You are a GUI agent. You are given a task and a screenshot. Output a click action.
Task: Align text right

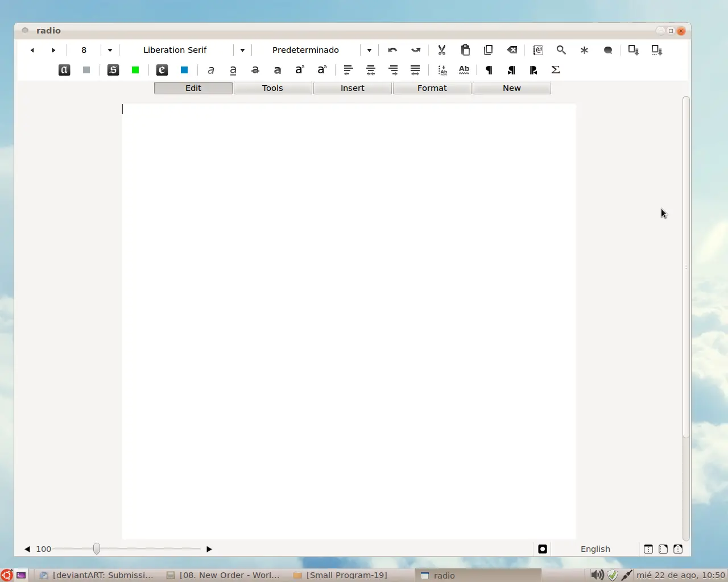393,70
